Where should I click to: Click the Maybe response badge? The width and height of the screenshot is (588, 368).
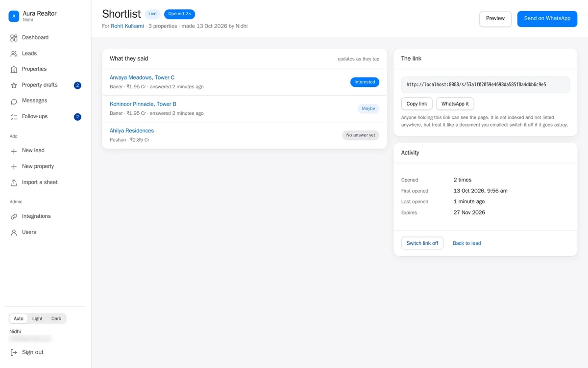(x=368, y=109)
